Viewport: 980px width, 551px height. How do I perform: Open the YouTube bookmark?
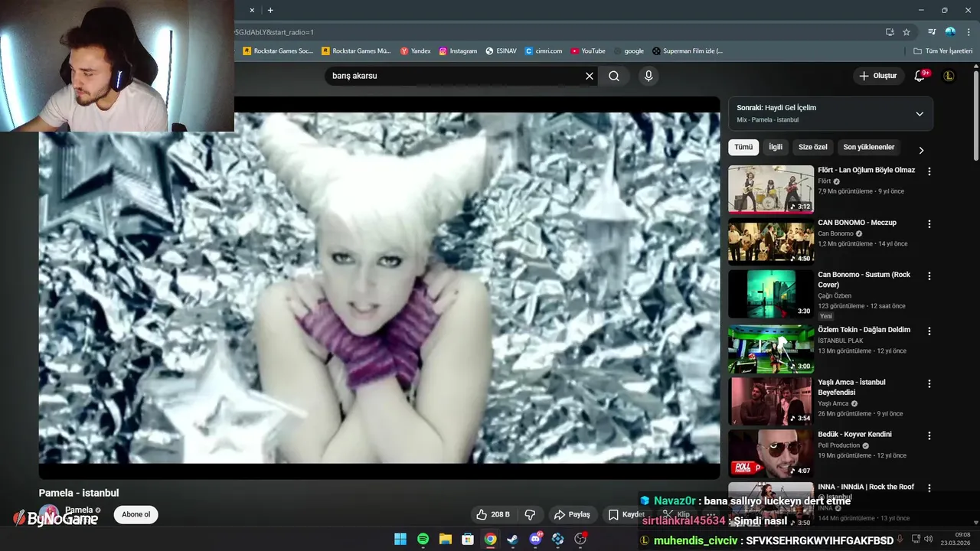(588, 51)
